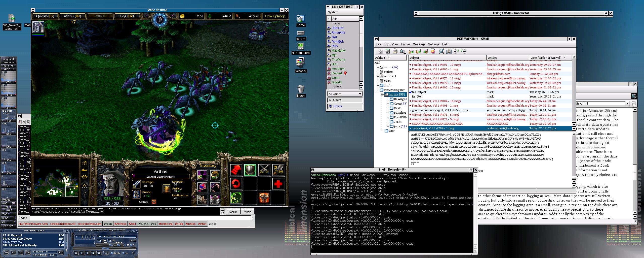
Task: Click Lookup button in IRC client
Action: (x=233, y=212)
